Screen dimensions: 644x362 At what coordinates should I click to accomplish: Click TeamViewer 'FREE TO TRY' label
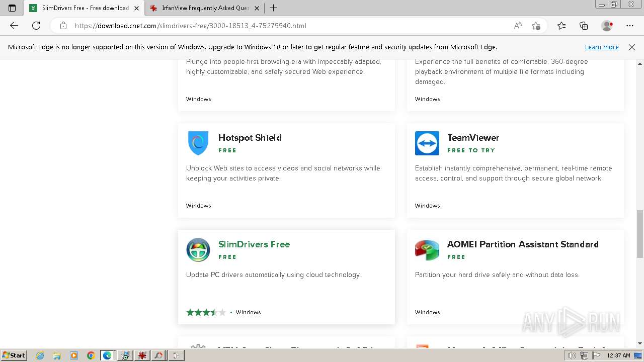point(471,150)
